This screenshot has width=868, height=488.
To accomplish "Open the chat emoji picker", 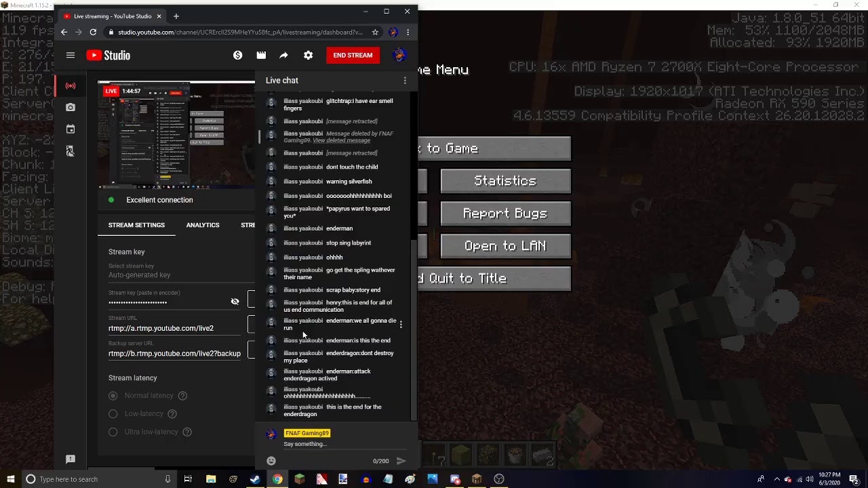I will tap(271, 461).
